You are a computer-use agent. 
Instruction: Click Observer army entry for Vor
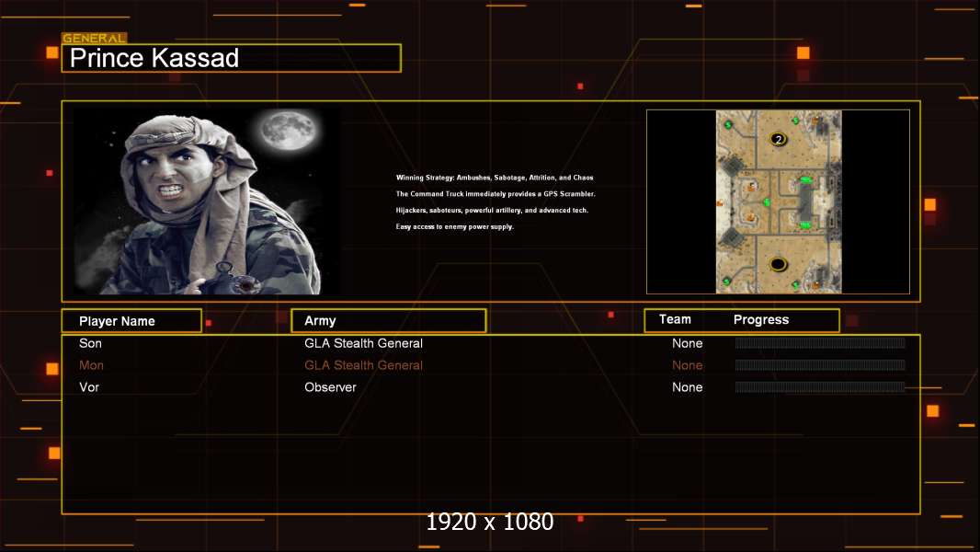coord(331,387)
